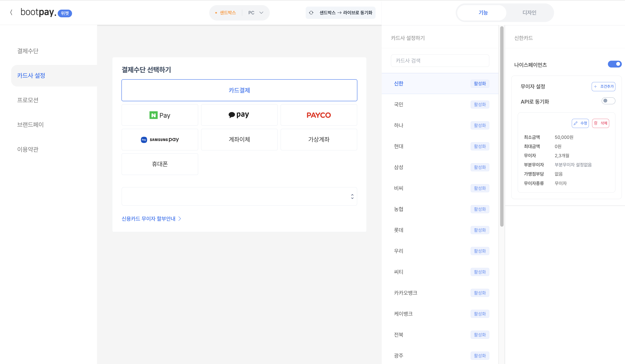Toggle 활성화 for the 국민 card
The height and width of the screenshot is (364, 625).
[x=479, y=104]
